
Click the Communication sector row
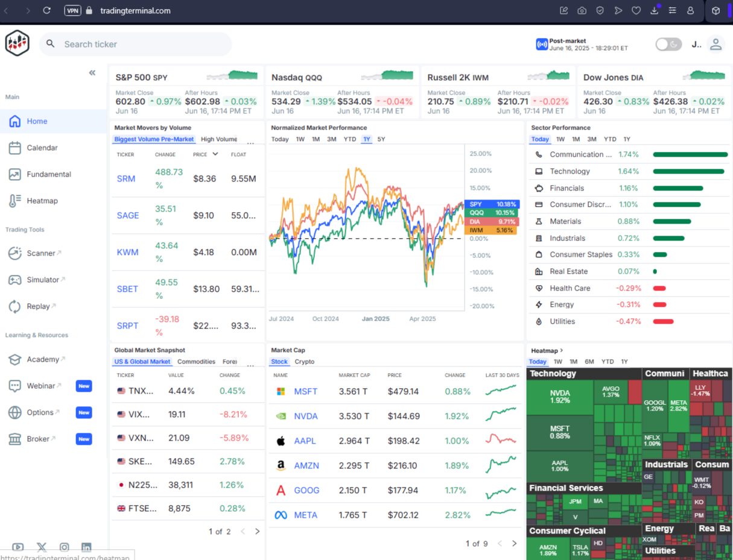[x=630, y=154]
